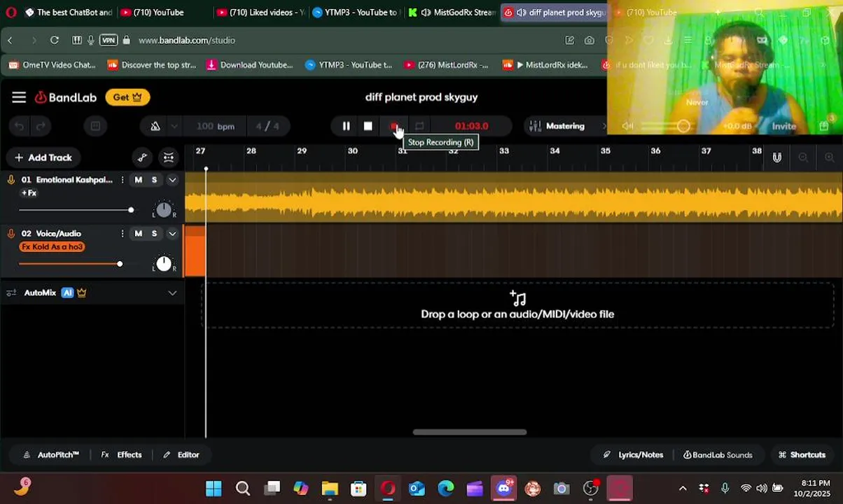The width and height of the screenshot is (843, 504).
Task: Open the BandLab hamburger menu
Action: (19, 97)
